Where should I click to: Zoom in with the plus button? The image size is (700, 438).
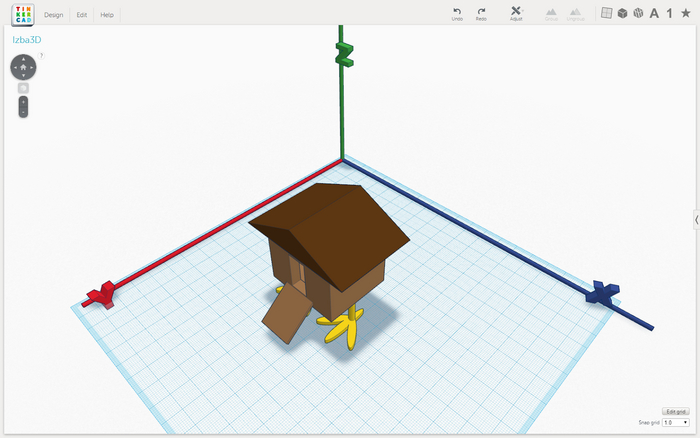click(x=23, y=101)
